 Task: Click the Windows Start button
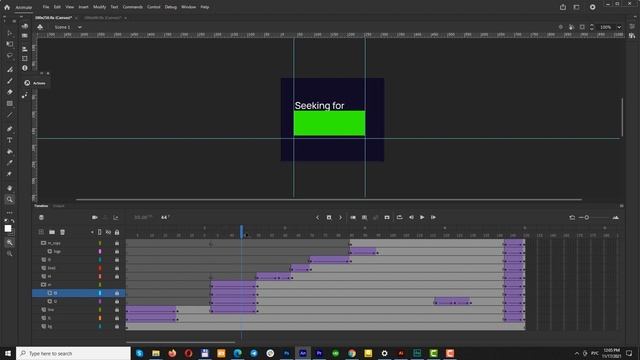click(8, 353)
